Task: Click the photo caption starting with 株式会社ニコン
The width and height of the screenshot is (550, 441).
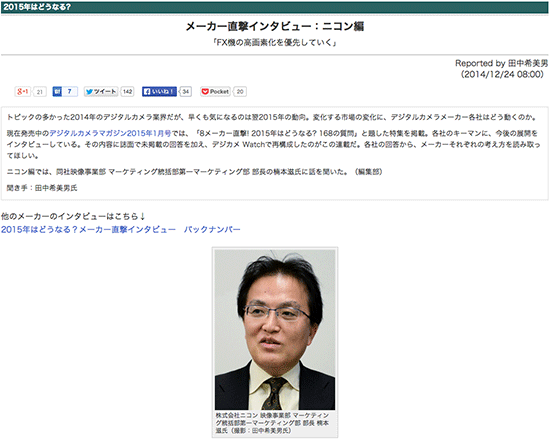Action: (273, 423)
